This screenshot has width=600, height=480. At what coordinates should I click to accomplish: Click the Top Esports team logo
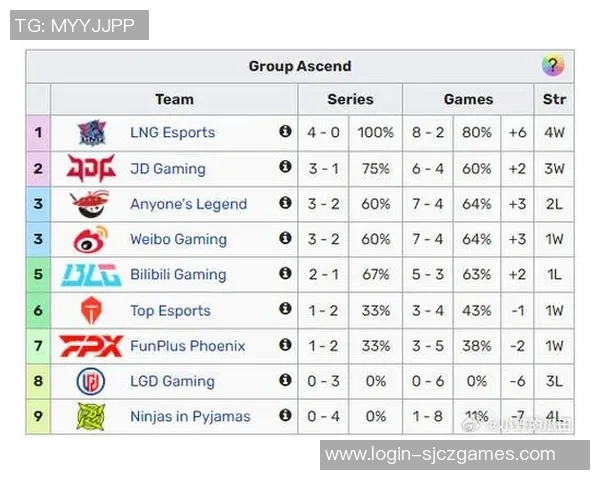[91, 311]
